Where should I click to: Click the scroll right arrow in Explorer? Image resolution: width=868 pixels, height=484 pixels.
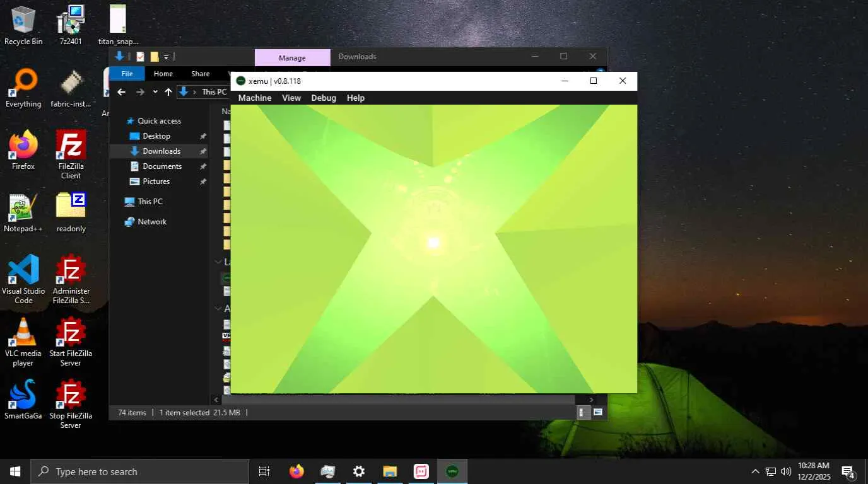click(591, 400)
